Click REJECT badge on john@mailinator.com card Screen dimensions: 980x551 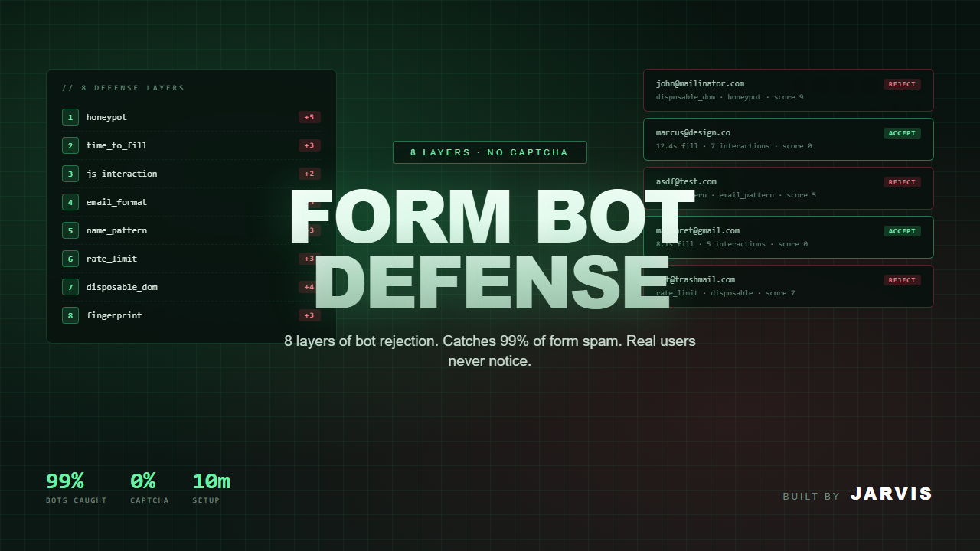pyautogui.click(x=902, y=84)
